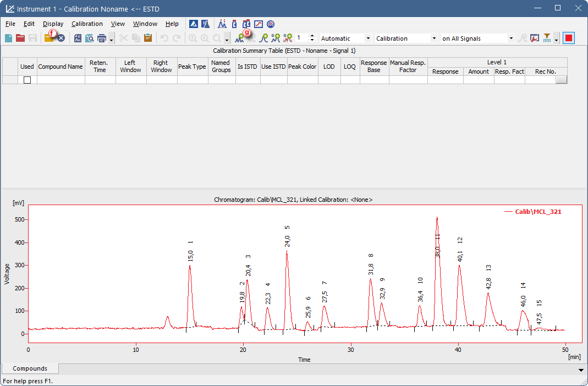
Task: Open the View menu
Action: pyautogui.click(x=118, y=24)
